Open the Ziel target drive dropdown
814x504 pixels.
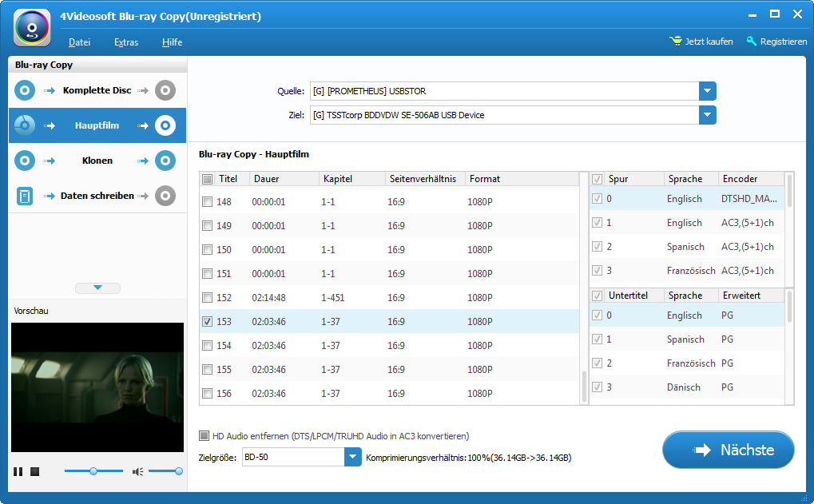707,115
